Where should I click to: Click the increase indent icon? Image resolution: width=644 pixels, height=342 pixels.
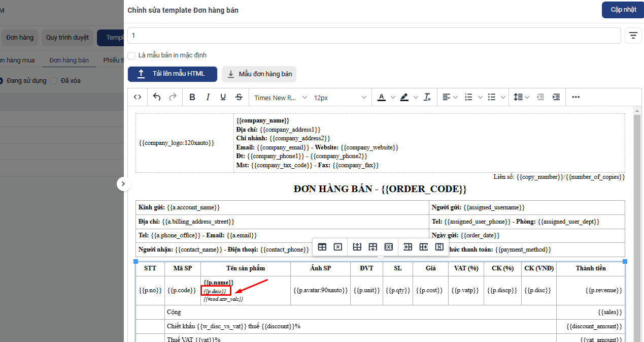[556, 97]
